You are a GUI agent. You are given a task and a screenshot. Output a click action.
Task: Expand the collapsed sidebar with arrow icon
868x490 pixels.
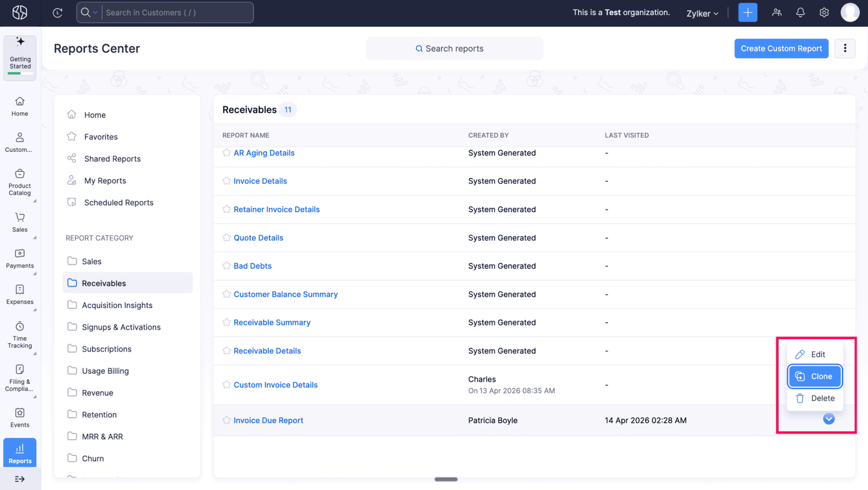(x=20, y=479)
